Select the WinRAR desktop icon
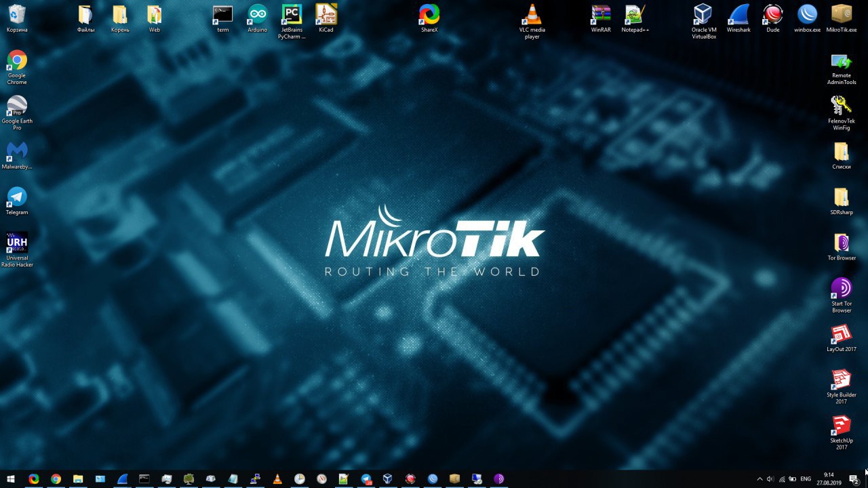The image size is (868, 488). tap(601, 18)
